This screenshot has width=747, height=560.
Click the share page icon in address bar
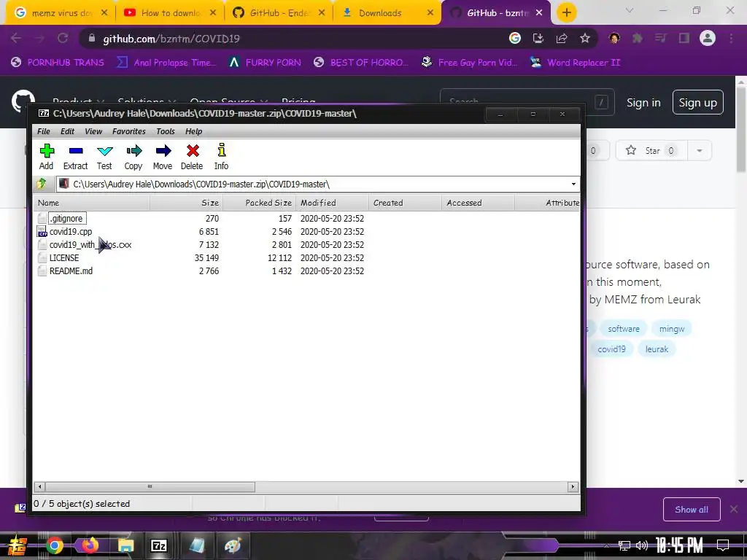click(562, 38)
